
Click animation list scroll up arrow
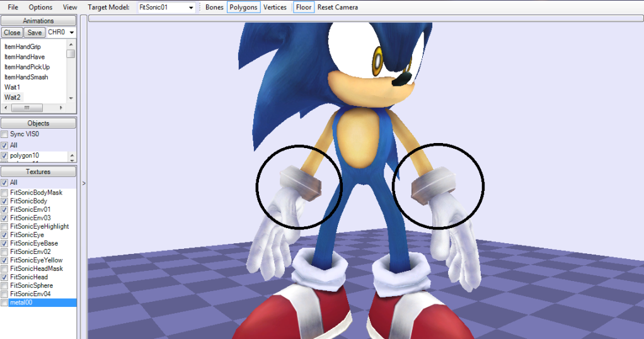coord(71,44)
